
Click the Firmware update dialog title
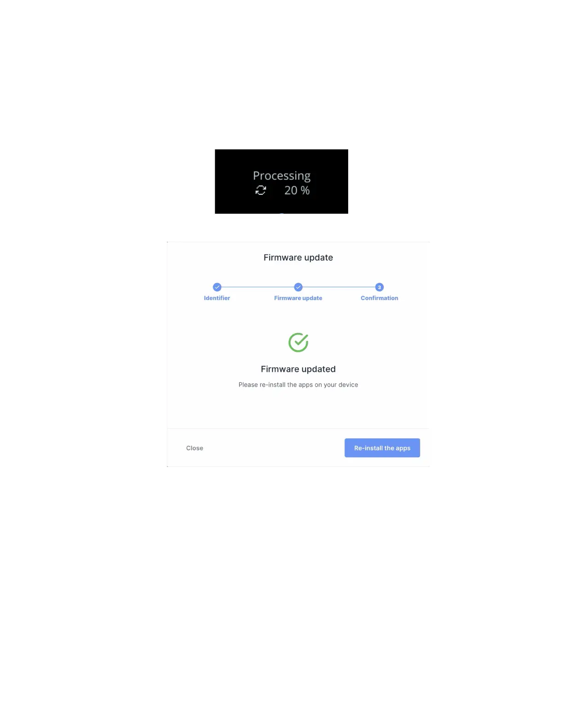click(298, 258)
